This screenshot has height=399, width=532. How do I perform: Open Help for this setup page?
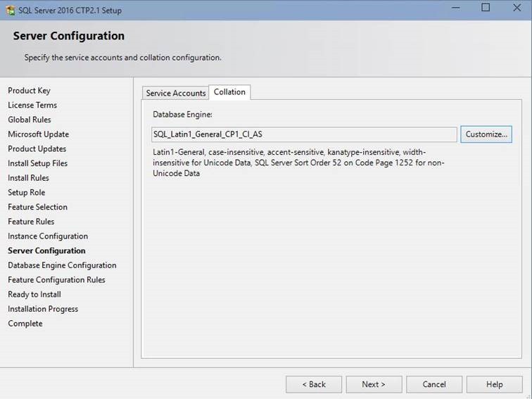pos(494,384)
